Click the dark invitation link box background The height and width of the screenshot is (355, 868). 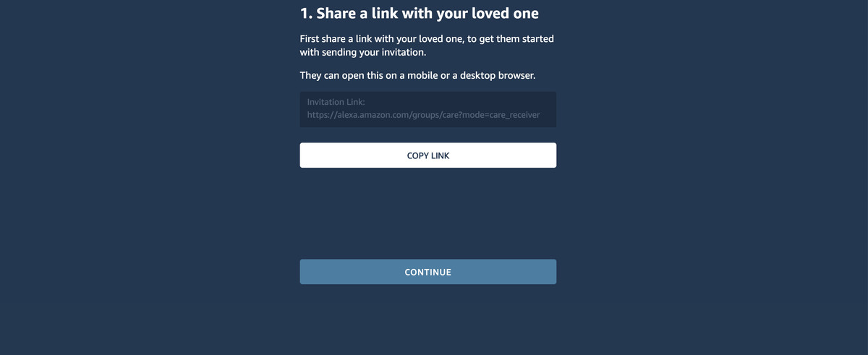pos(428,109)
